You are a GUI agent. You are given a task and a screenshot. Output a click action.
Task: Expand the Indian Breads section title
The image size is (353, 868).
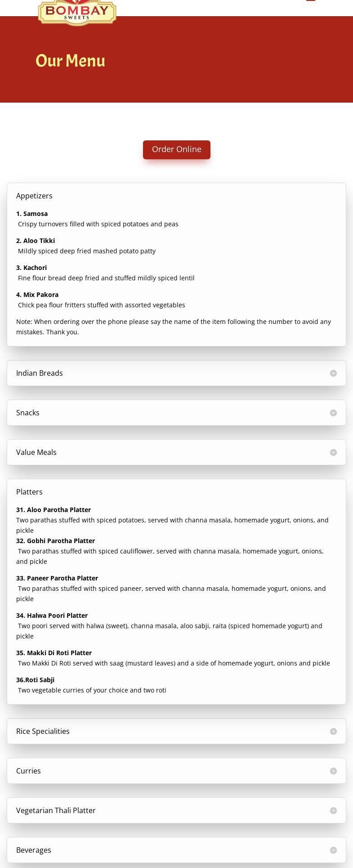(40, 373)
